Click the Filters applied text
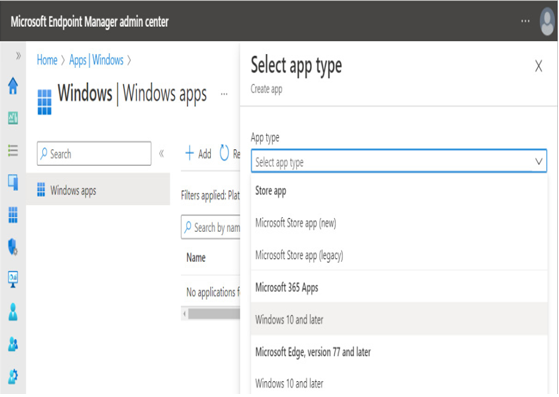Viewport: 559px width, 397px height. pos(210,195)
